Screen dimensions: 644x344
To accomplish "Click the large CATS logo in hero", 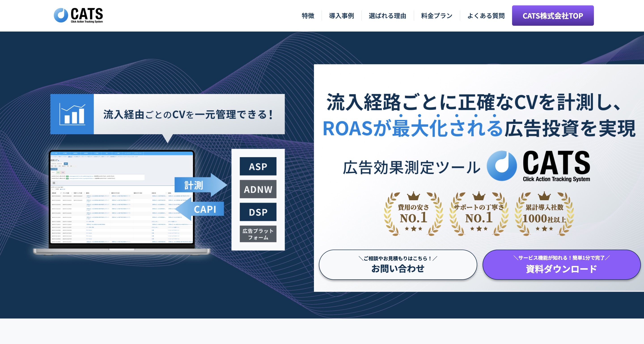I will (538, 166).
